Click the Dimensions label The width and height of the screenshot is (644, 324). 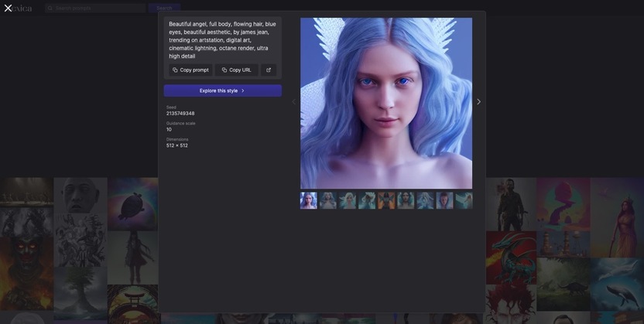click(x=177, y=139)
